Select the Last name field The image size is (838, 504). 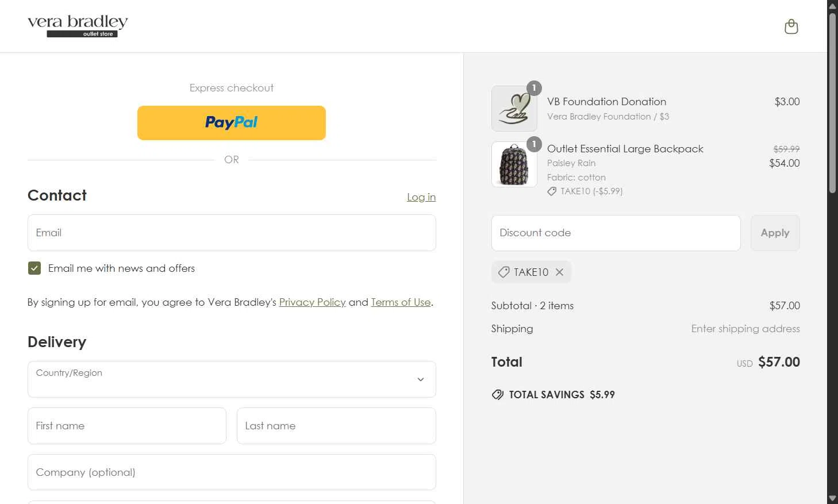(x=336, y=426)
